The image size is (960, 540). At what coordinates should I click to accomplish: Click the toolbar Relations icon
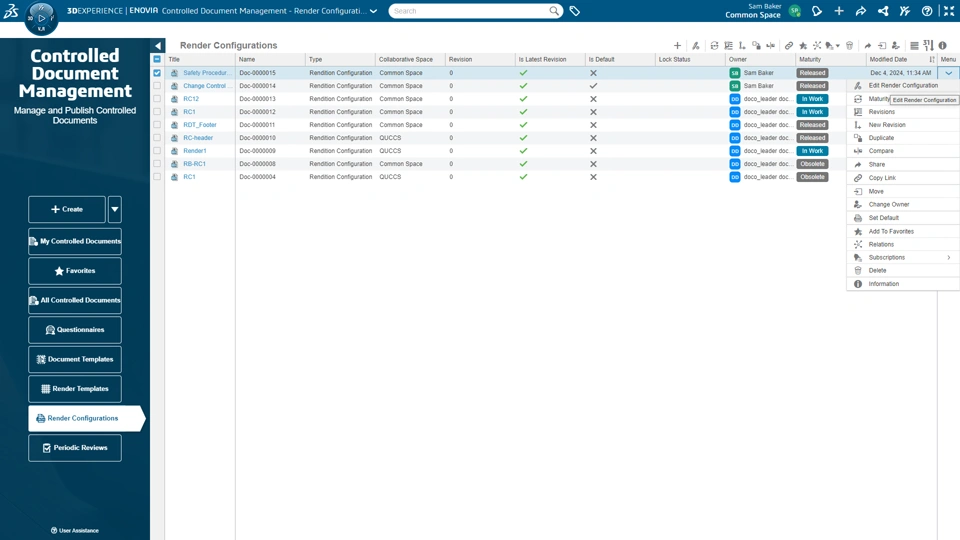(x=817, y=45)
